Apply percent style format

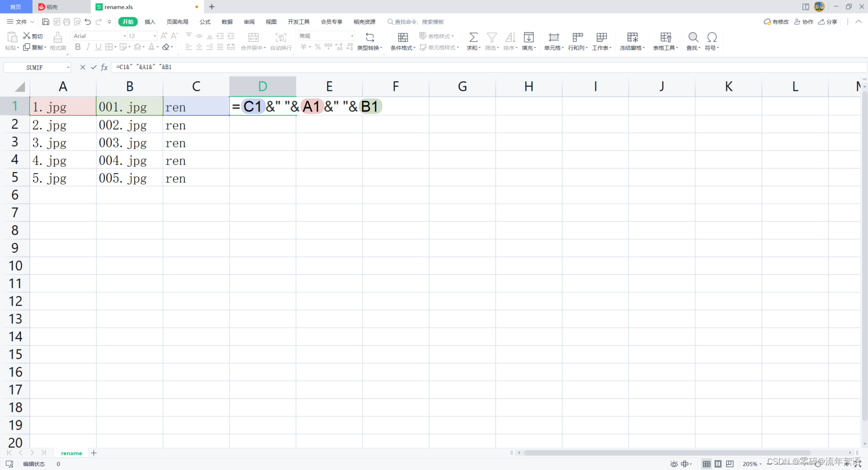318,47
